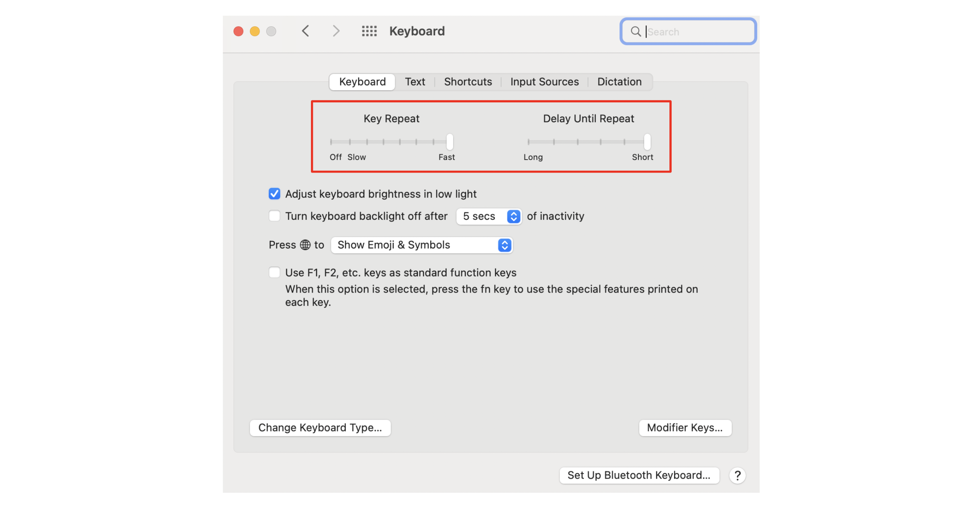Disable adjust keyboard brightness in low light
The image size is (980, 510).
click(274, 194)
